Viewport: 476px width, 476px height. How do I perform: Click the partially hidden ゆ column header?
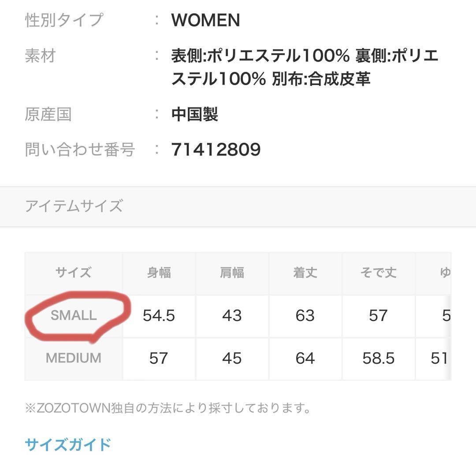click(x=445, y=273)
